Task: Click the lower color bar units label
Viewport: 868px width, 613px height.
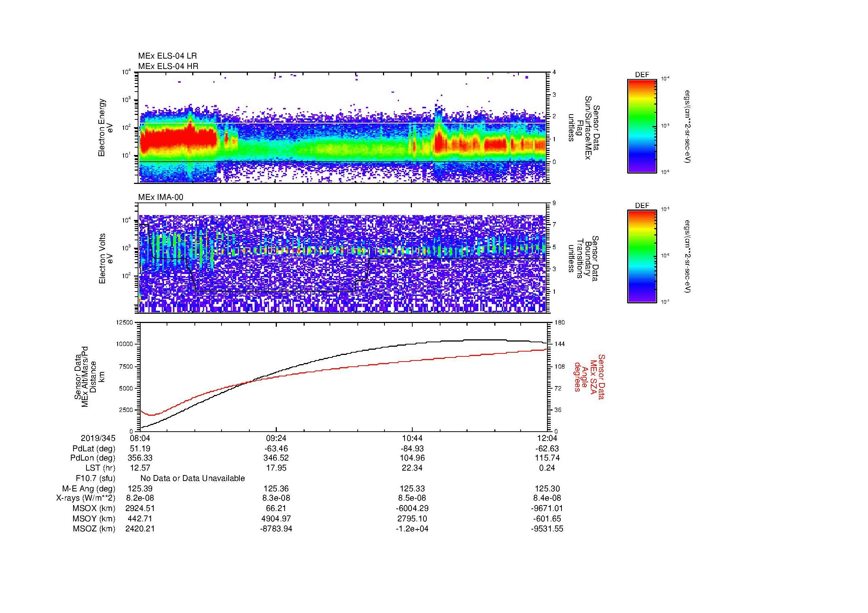Action: (688, 257)
